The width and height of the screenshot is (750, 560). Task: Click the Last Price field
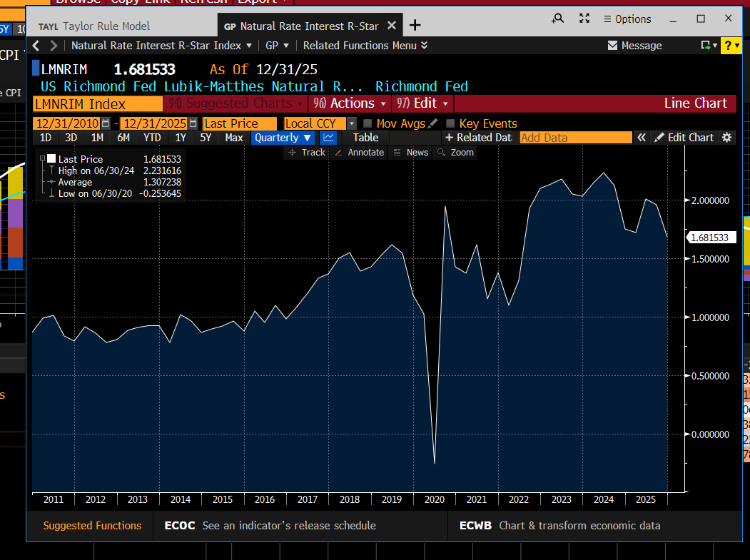pyautogui.click(x=240, y=123)
